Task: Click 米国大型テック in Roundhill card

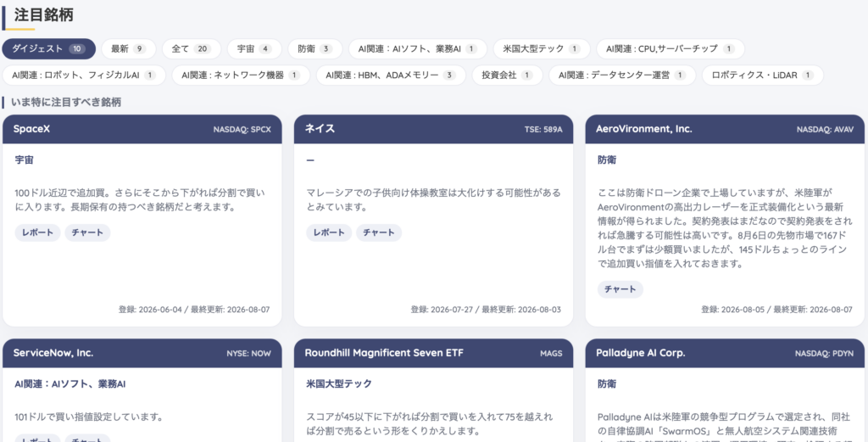Action: coord(337,383)
